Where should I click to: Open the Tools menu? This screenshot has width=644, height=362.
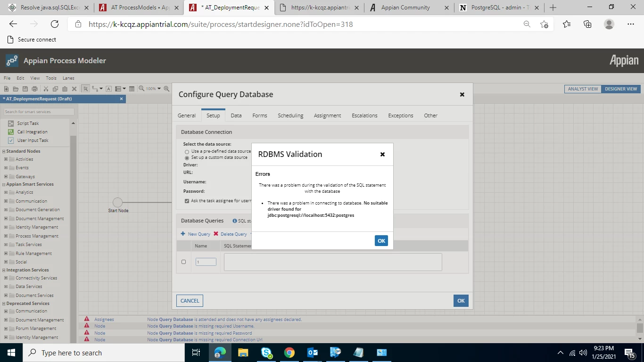(x=51, y=78)
